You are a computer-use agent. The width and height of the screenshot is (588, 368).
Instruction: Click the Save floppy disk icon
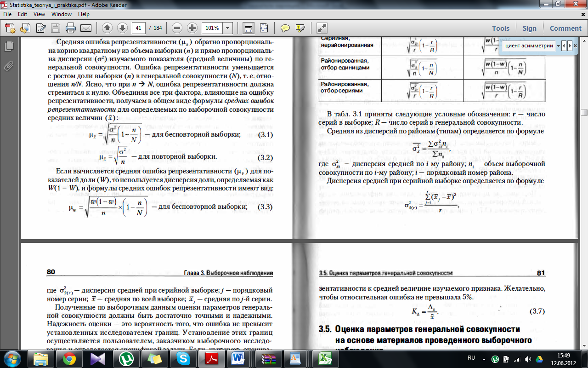click(x=56, y=28)
